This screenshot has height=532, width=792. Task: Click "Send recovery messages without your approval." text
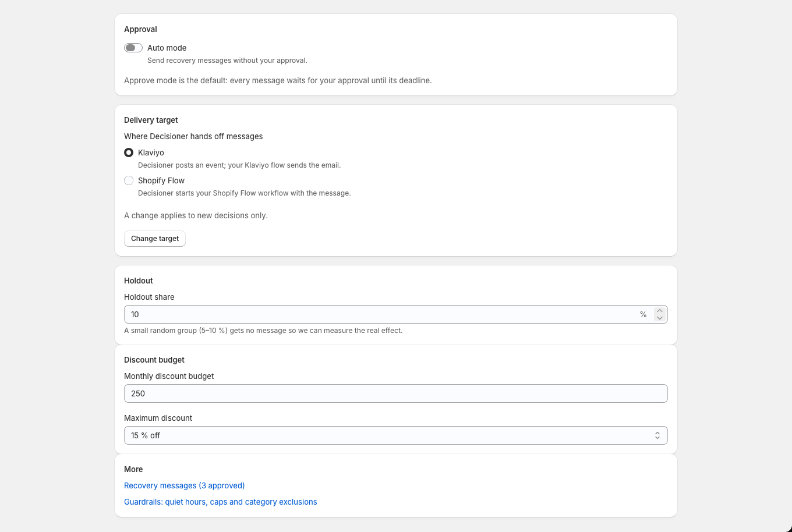(227, 61)
